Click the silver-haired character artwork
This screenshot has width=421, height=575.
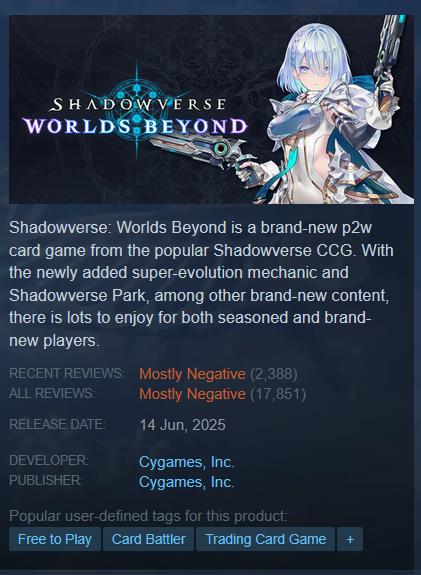point(334,109)
